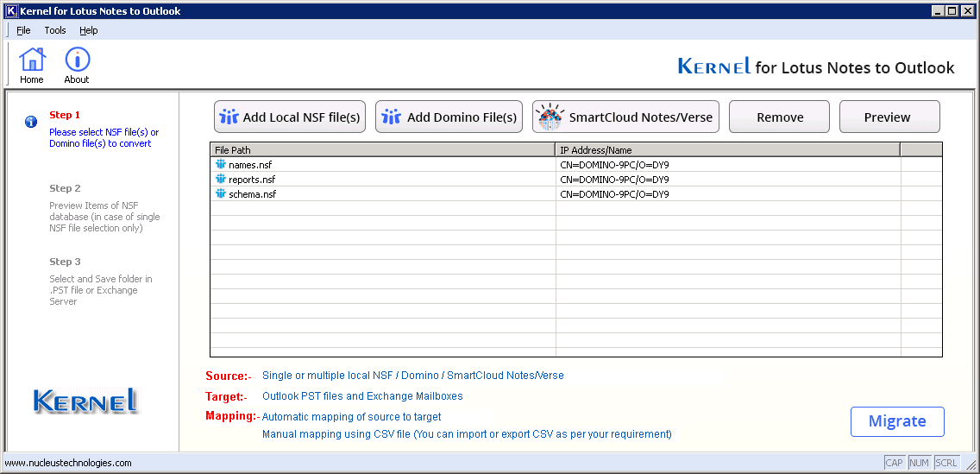Viewport: 980px width, 474px height.
Task: Click the Step 1 info icon
Action: (x=31, y=122)
